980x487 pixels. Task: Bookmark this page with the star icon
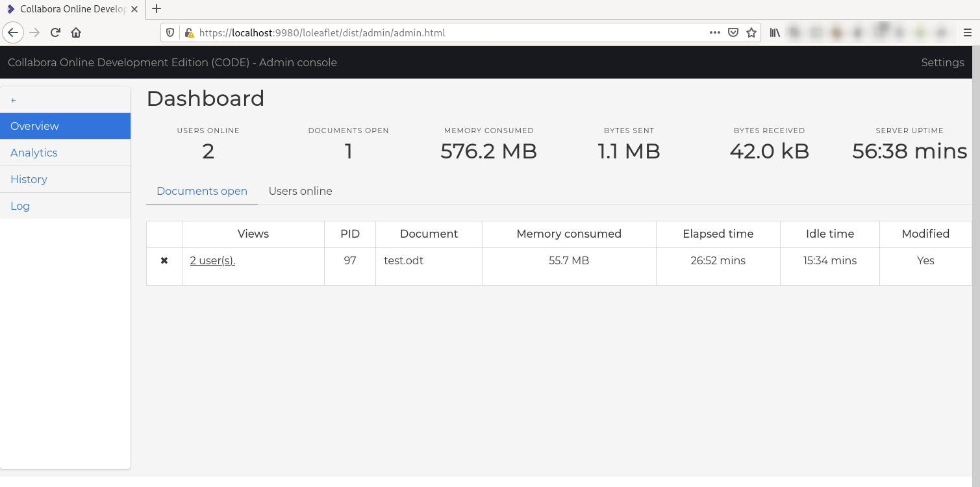(x=751, y=32)
